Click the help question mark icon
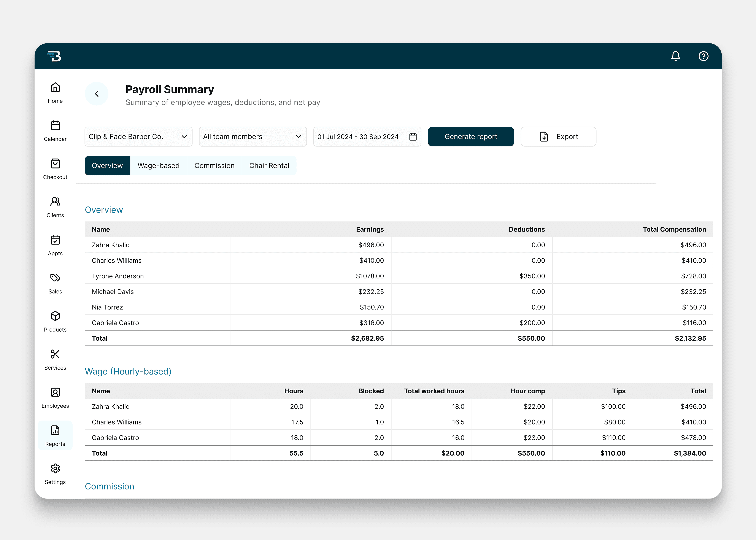The image size is (756, 540). pyautogui.click(x=703, y=56)
